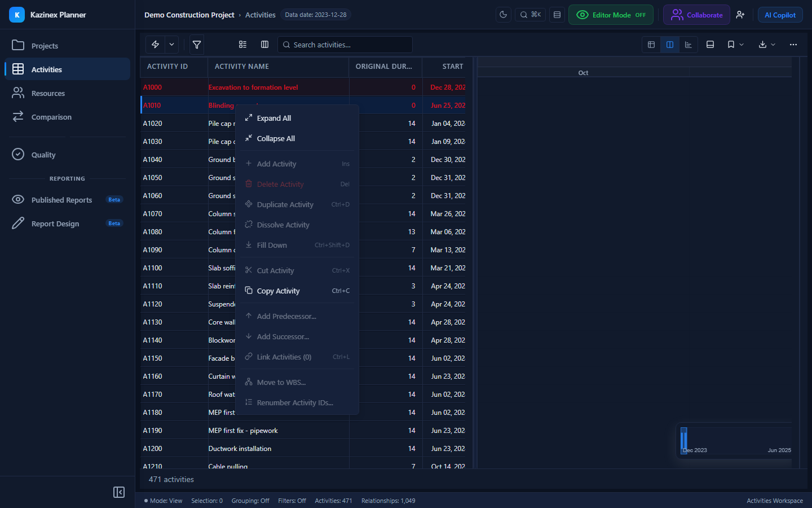Image resolution: width=812 pixels, height=508 pixels.
Task: Open the export download dropdown
Action: (767, 45)
